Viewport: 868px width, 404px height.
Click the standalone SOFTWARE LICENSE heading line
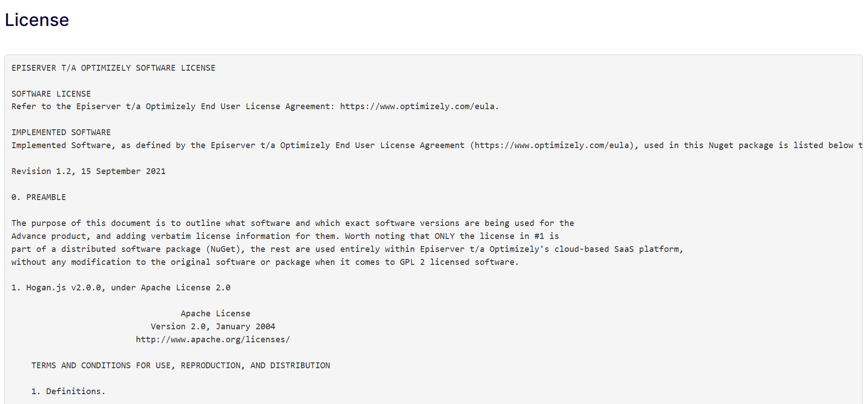[x=51, y=94]
